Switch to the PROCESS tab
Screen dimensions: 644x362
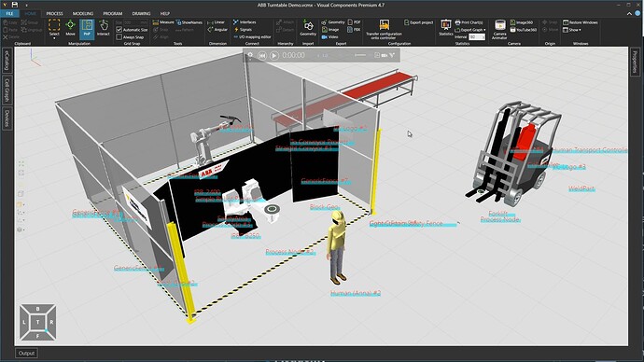[54, 14]
